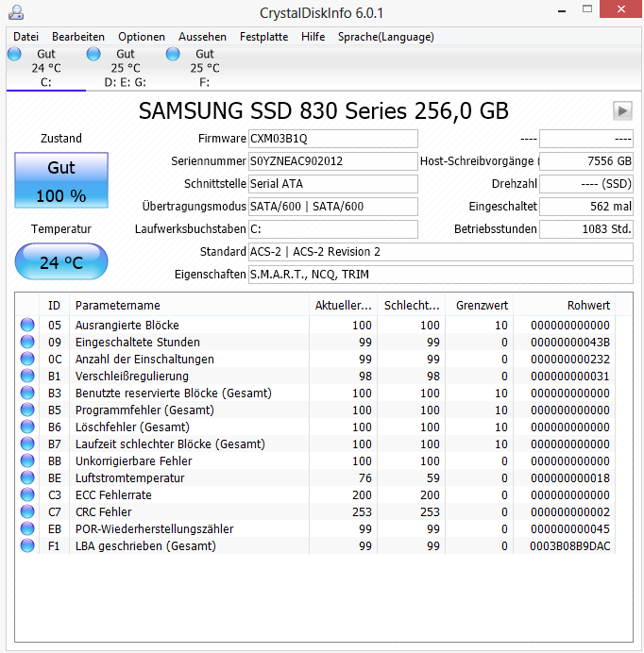Click raw value 00000000043B
Viewport: 644px width, 653px height.
pyautogui.click(x=569, y=343)
